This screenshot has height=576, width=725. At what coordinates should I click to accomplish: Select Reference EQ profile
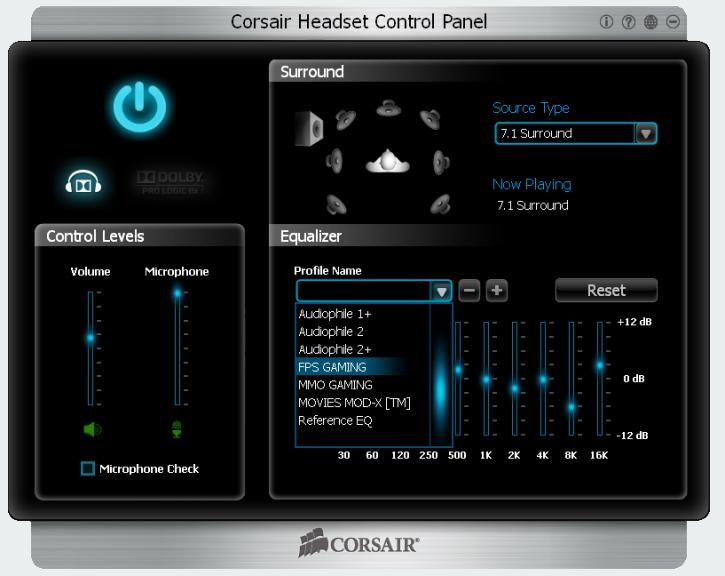coord(362,421)
